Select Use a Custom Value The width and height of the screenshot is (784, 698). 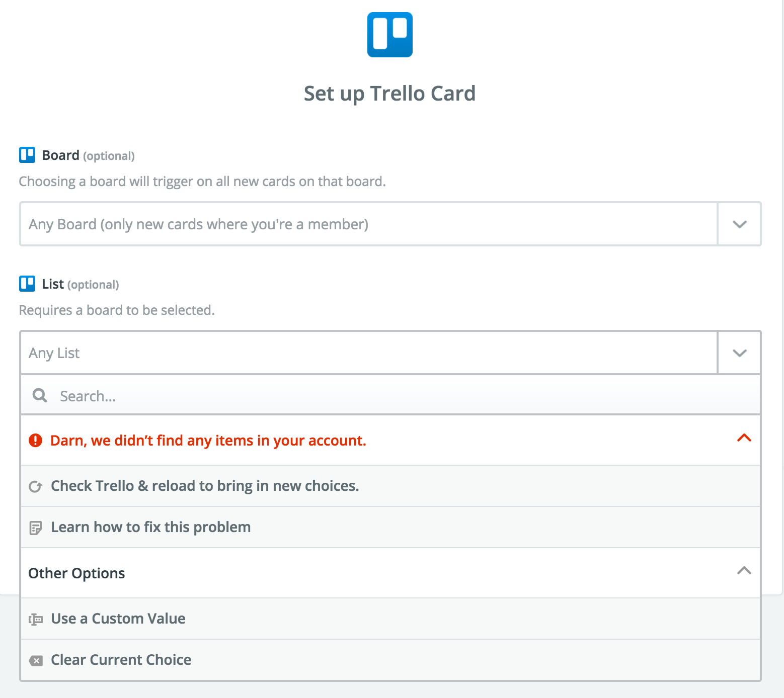(x=390, y=619)
